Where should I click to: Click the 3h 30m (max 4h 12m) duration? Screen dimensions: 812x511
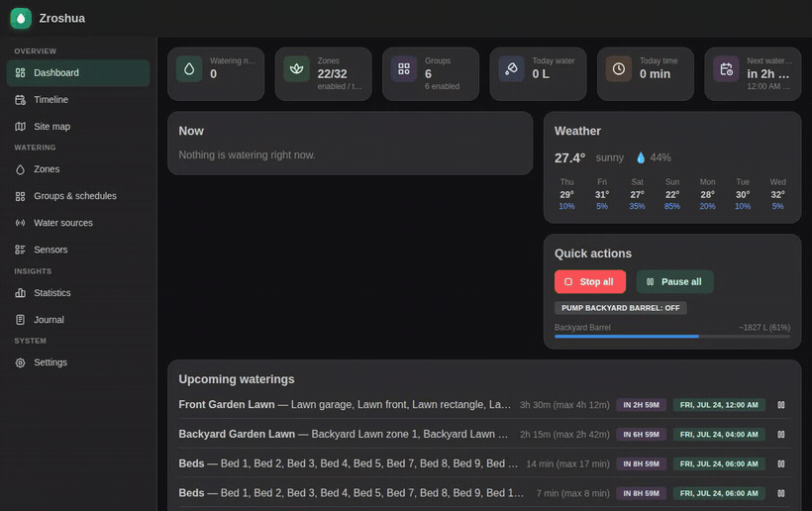pyautogui.click(x=564, y=405)
